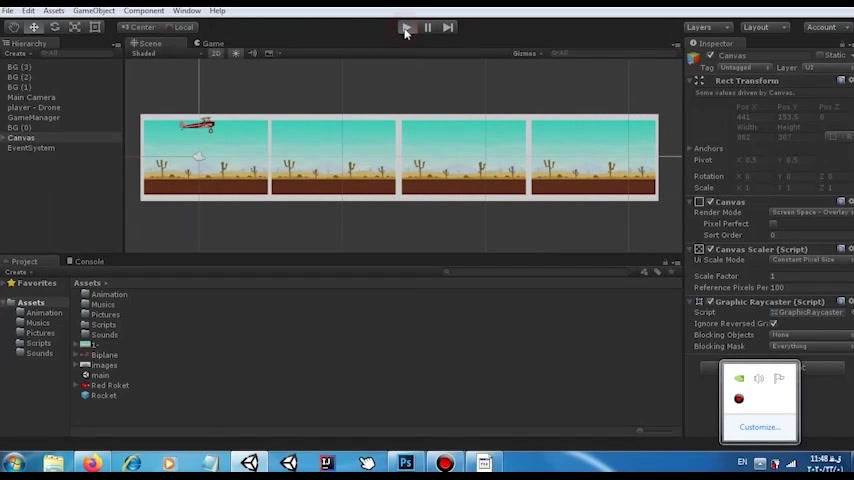Toggle the Pixel Perfect checkbox
This screenshot has height=480, width=854.
click(x=773, y=224)
